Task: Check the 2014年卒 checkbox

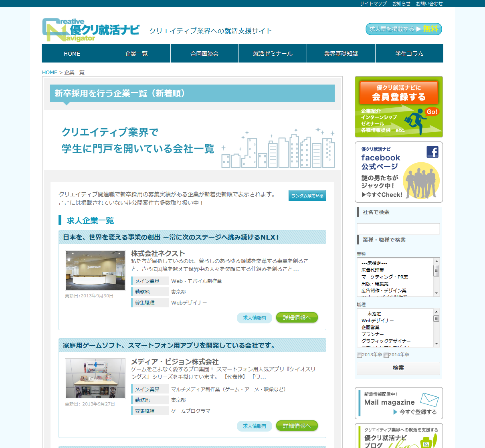Action: [386, 355]
